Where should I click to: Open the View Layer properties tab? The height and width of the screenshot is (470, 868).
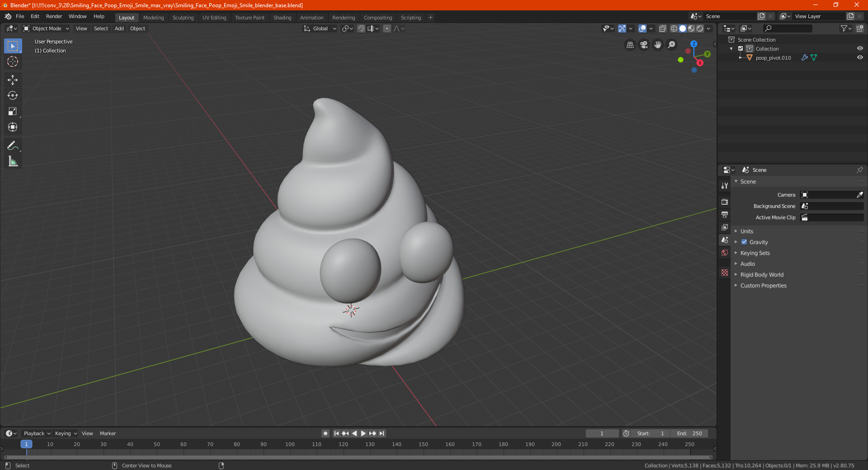coord(725,227)
